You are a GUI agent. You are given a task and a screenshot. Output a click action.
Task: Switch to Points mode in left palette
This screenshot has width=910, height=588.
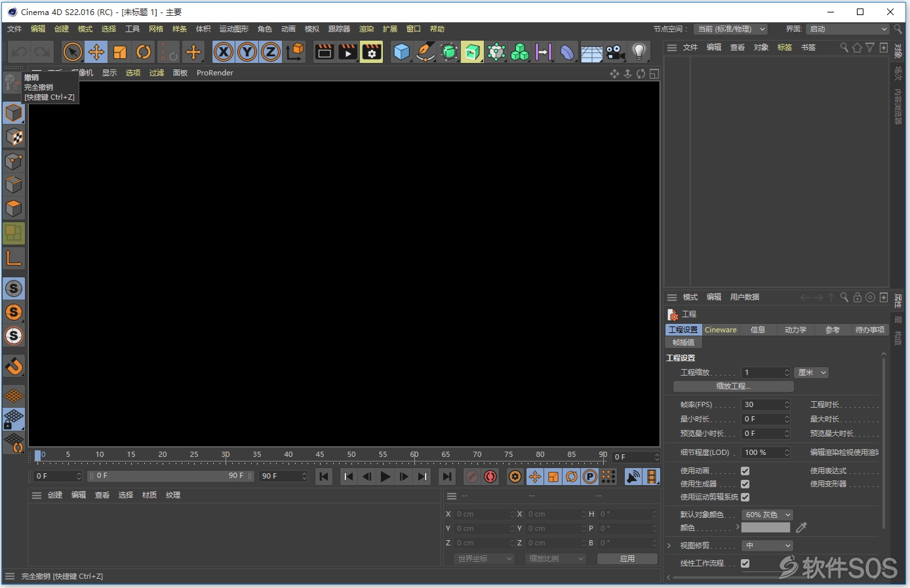point(14,161)
